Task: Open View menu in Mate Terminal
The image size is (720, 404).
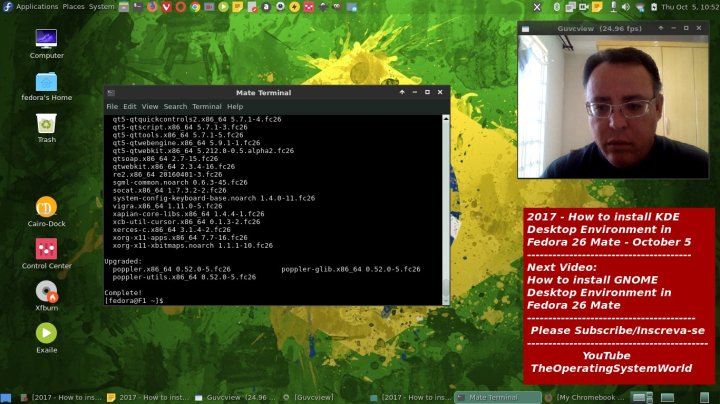Action: tap(150, 107)
